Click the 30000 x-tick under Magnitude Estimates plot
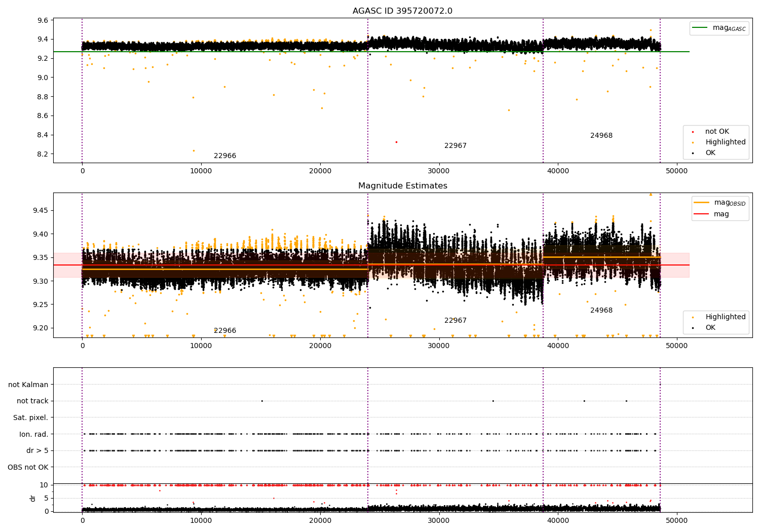The height and width of the screenshot is (532, 760). [x=439, y=346]
